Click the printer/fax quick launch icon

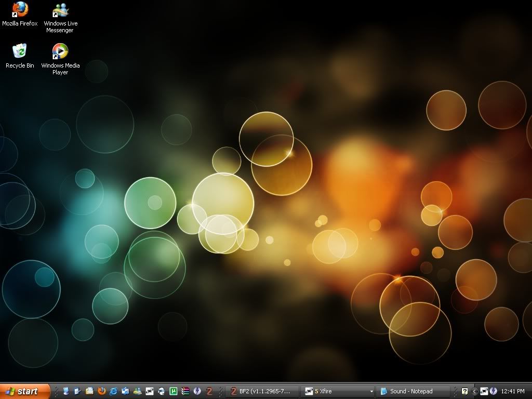click(89, 391)
